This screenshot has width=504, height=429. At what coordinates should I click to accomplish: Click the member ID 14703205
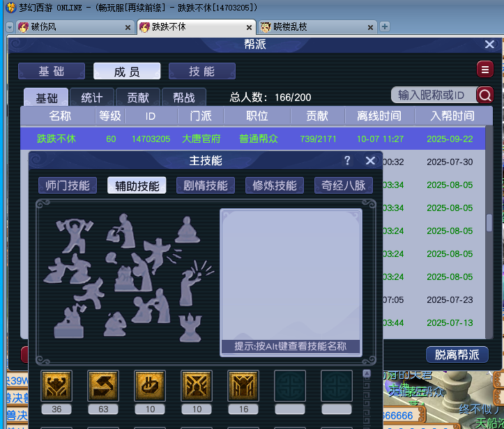(x=151, y=139)
